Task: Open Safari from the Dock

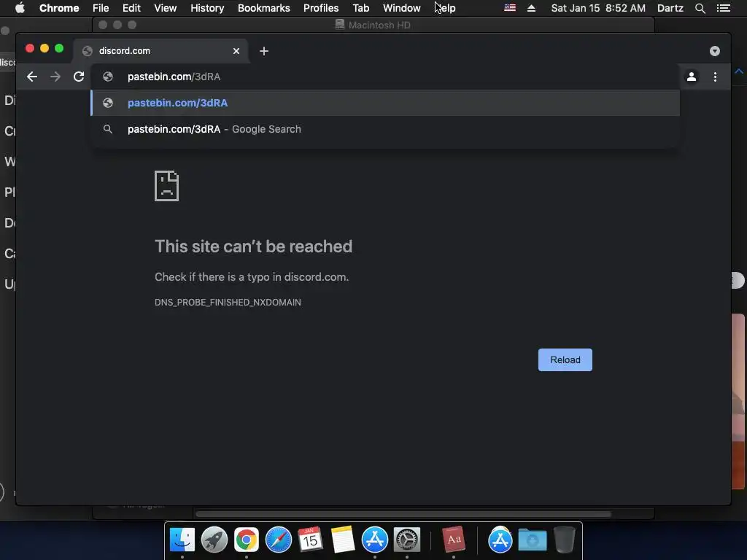Action: pos(278,540)
